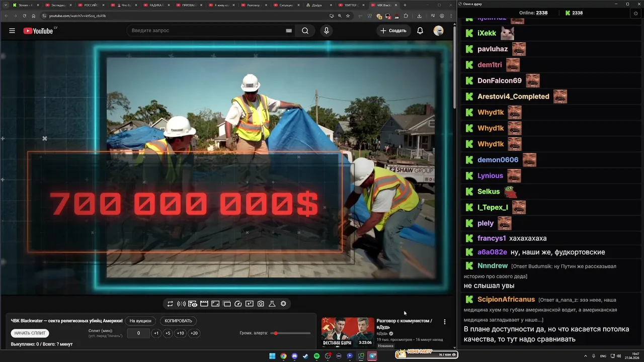This screenshot has height=362, width=644.
Task: Adjust the Громк. алерта volume slider
Action: 291,333
